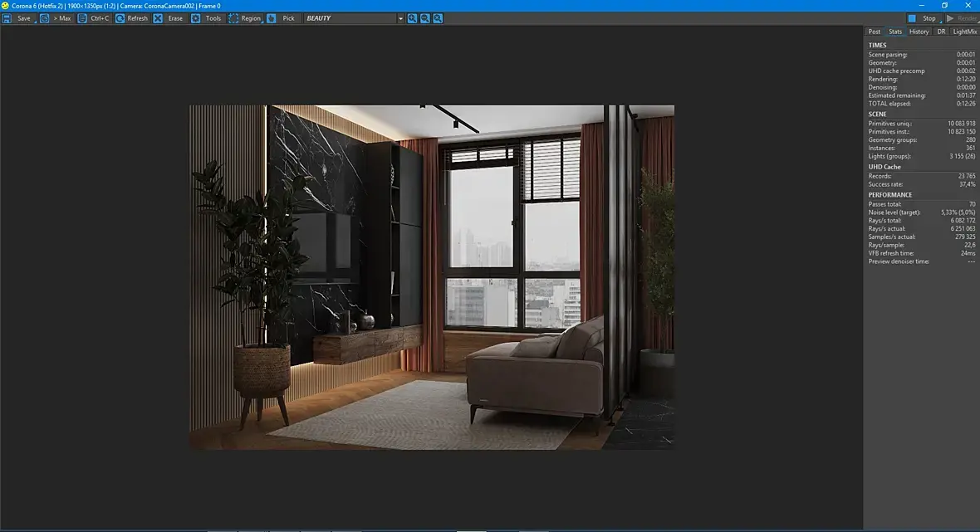Click the 'Samples/s actual:' label
The width and height of the screenshot is (980, 532).
point(891,237)
